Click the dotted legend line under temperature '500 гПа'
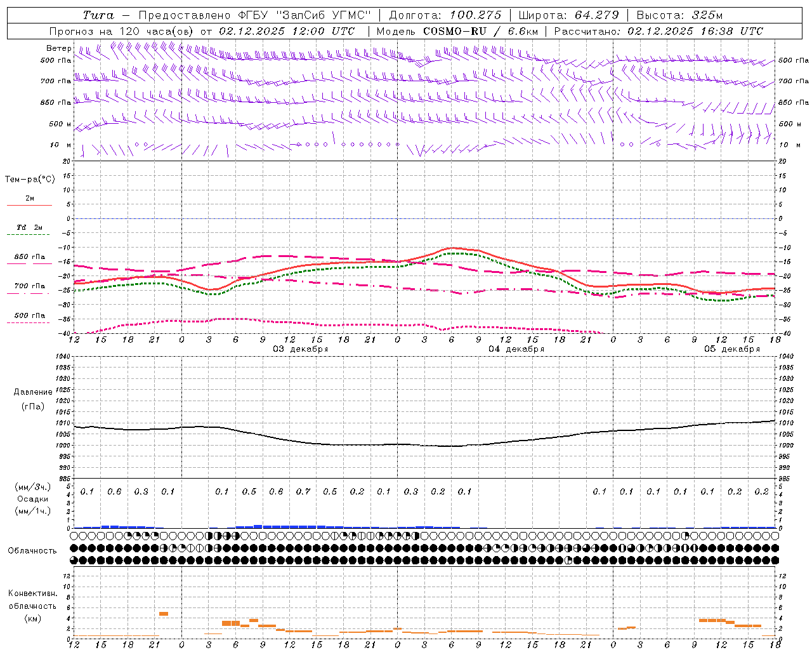The image size is (812, 650). (x=29, y=322)
